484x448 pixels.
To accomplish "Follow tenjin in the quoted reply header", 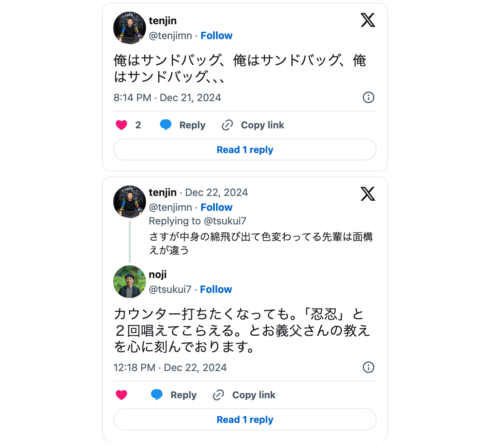I will point(216,207).
